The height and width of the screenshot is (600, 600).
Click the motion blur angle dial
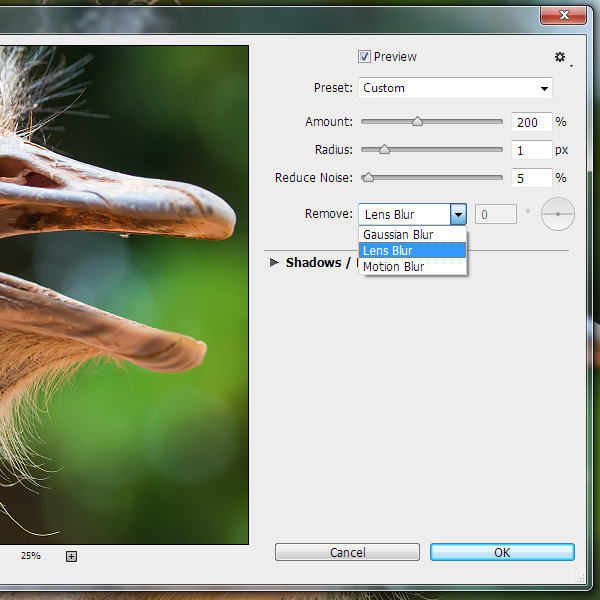pyautogui.click(x=558, y=214)
